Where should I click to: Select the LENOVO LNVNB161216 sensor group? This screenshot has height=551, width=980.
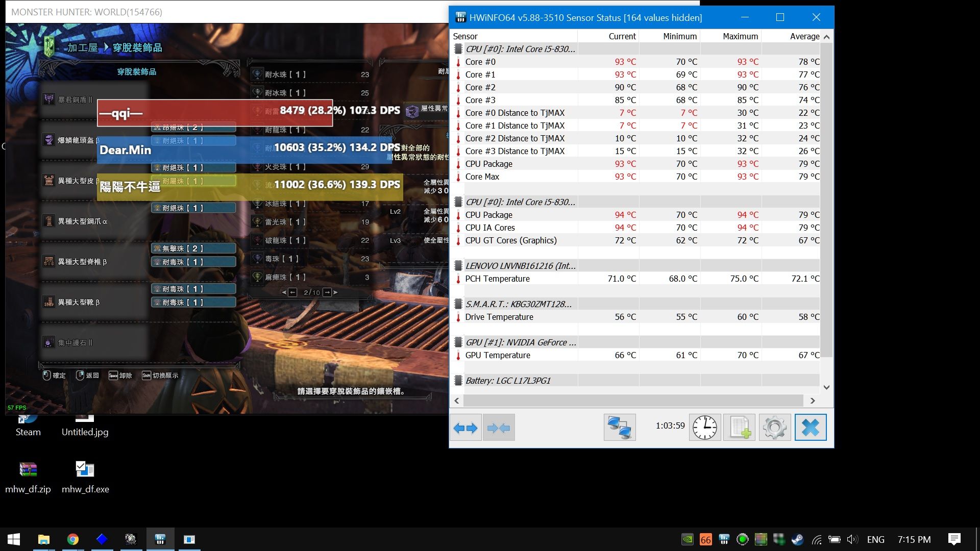click(x=636, y=266)
